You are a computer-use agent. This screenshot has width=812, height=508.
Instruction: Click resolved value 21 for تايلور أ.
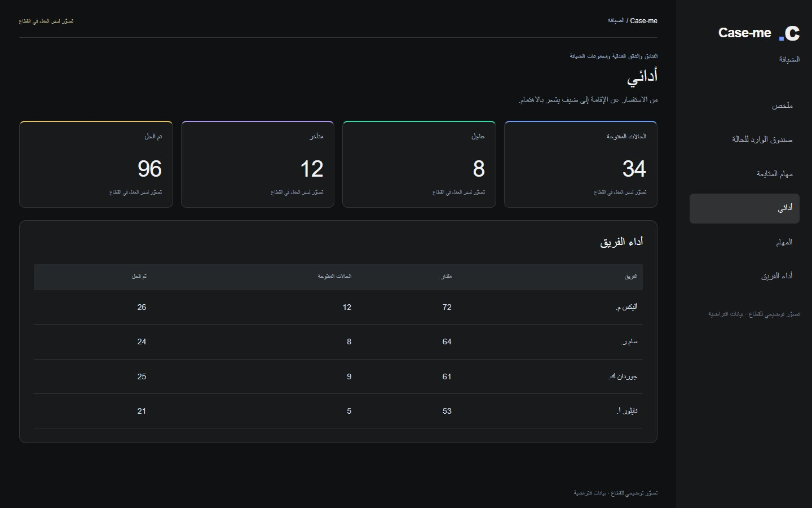tap(142, 411)
